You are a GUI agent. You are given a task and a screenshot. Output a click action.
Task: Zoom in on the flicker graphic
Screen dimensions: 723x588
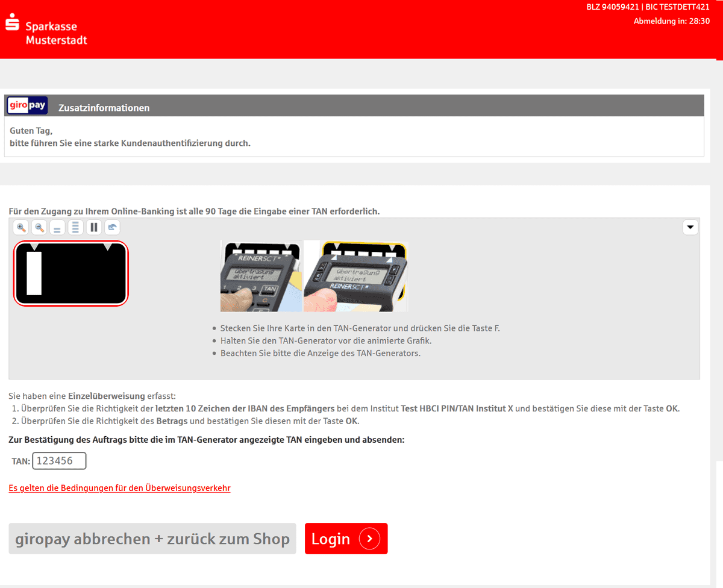(x=21, y=228)
